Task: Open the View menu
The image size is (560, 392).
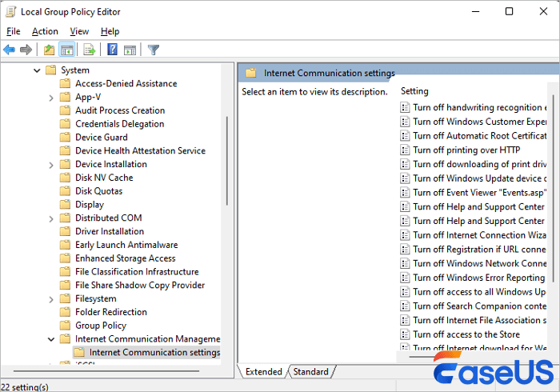Action: tap(79, 31)
